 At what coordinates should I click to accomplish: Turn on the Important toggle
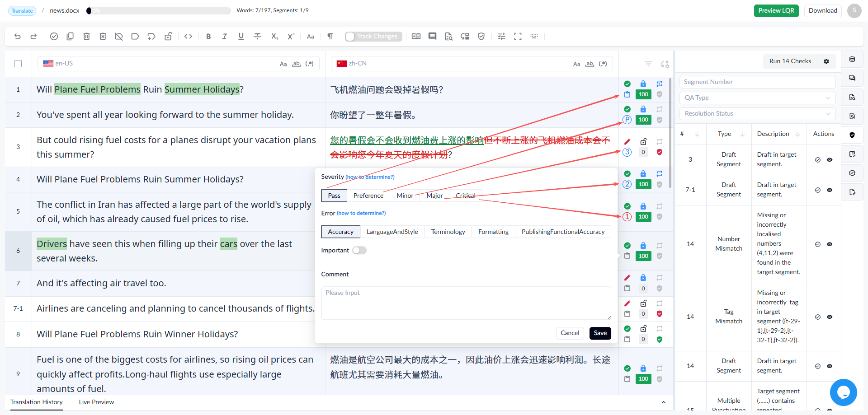(x=359, y=250)
